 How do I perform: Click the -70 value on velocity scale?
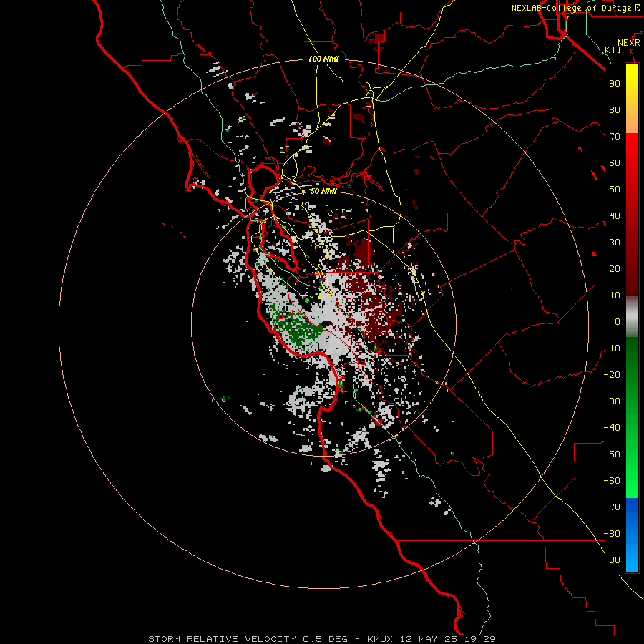(612, 507)
